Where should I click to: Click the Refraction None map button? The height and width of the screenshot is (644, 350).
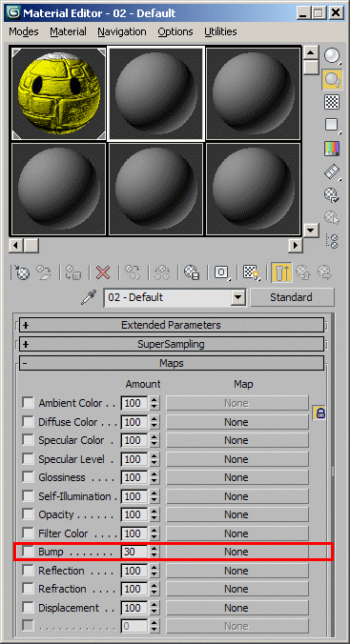[237, 589]
